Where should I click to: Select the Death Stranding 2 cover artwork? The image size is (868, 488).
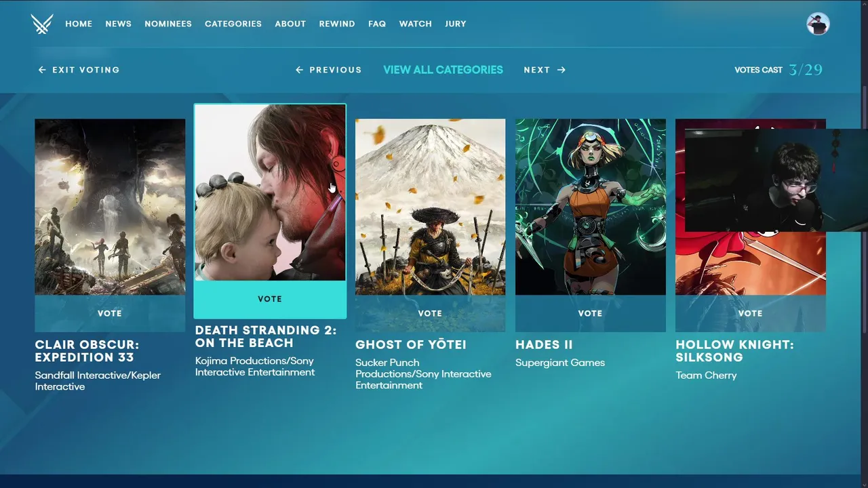click(x=270, y=192)
